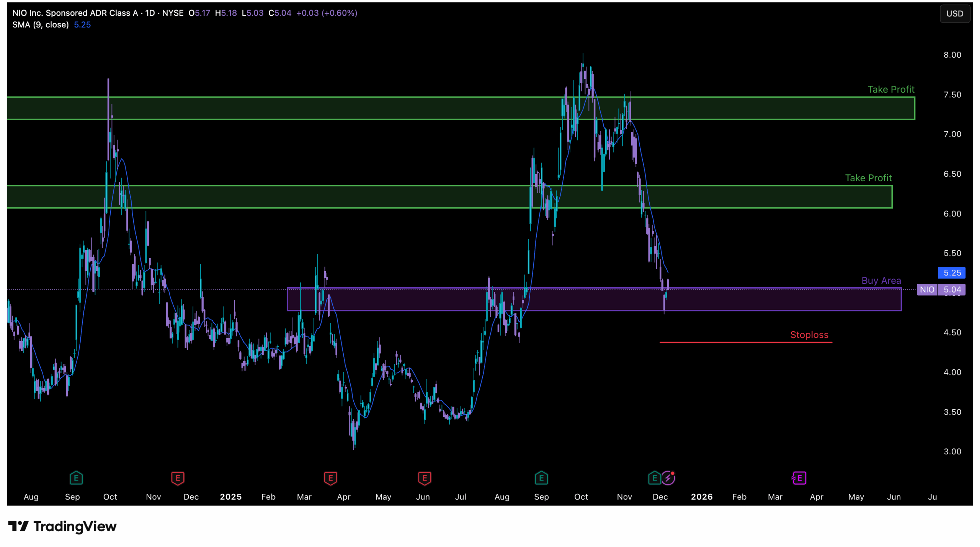Image resolution: width=980 pixels, height=547 pixels.
Task: Select the lower Take Profit zone label
Action: click(868, 178)
